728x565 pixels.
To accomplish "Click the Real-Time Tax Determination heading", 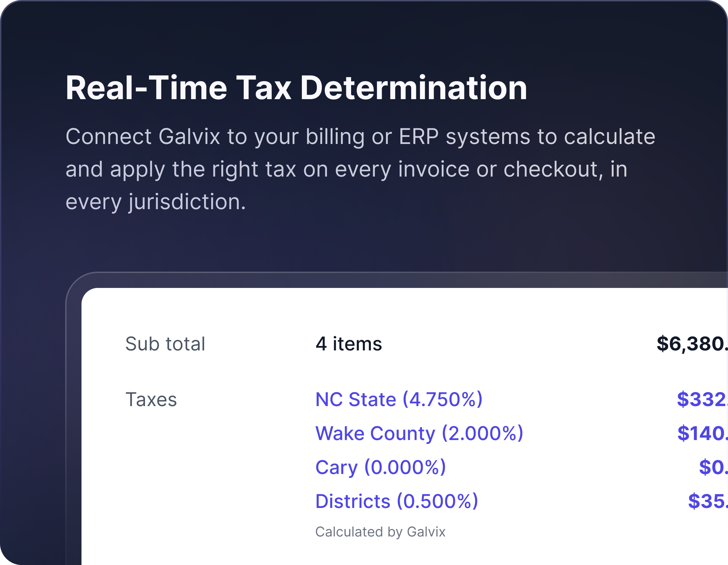I will (x=296, y=88).
